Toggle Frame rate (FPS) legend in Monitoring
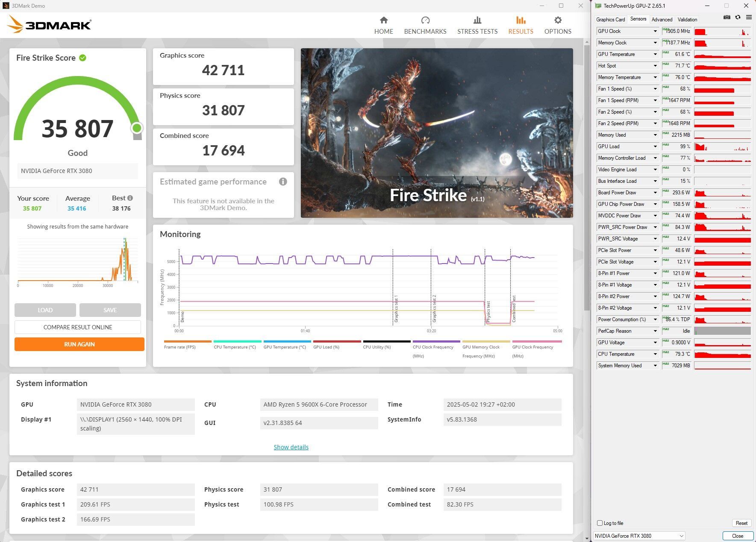756x542 pixels. [188, 345]
